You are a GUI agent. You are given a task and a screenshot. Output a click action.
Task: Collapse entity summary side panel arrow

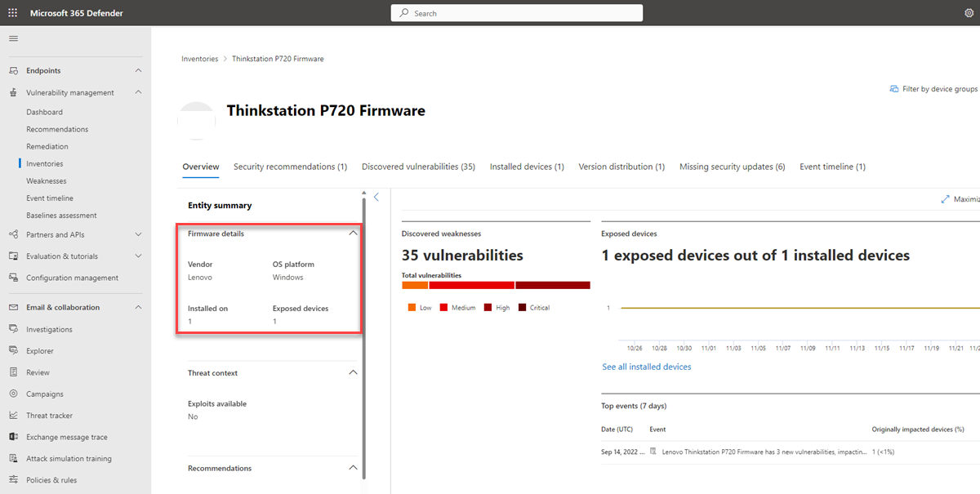[376, 197]
